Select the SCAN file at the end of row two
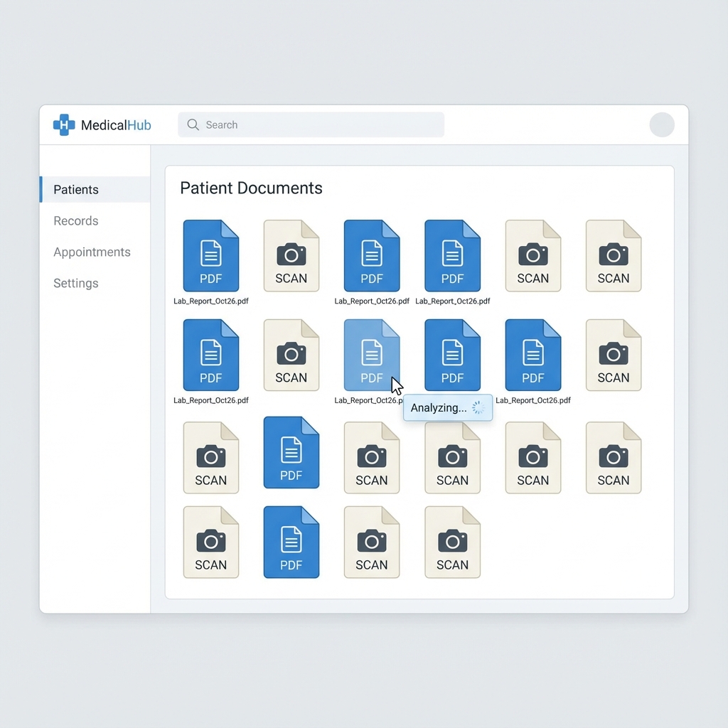Screen dimensions: 728x728 coord(614,355)
